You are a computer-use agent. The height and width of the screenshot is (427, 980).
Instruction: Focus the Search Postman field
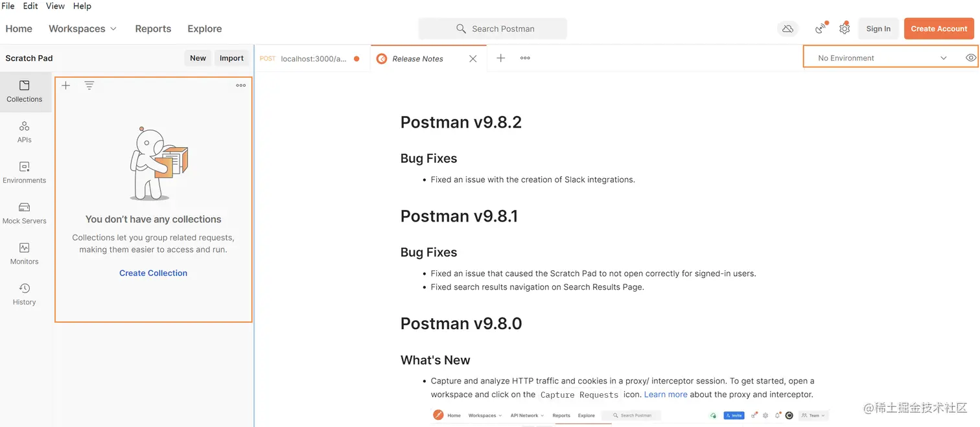493,29
